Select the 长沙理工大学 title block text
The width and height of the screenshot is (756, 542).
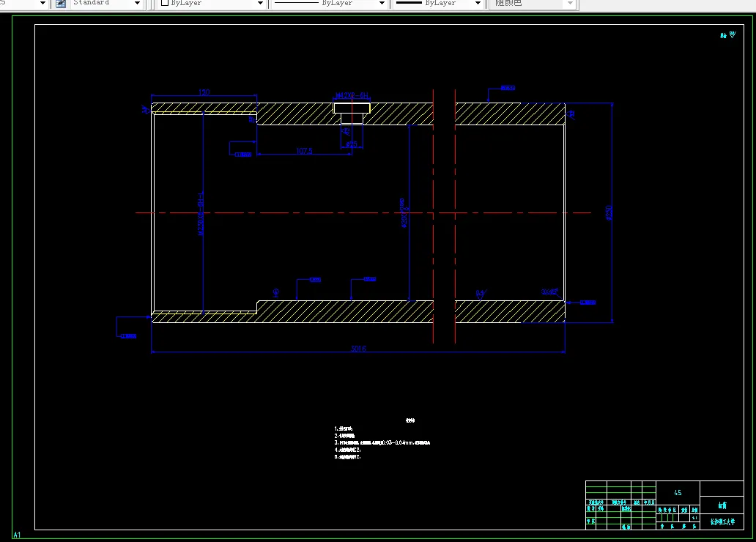[x=722, y=521]
